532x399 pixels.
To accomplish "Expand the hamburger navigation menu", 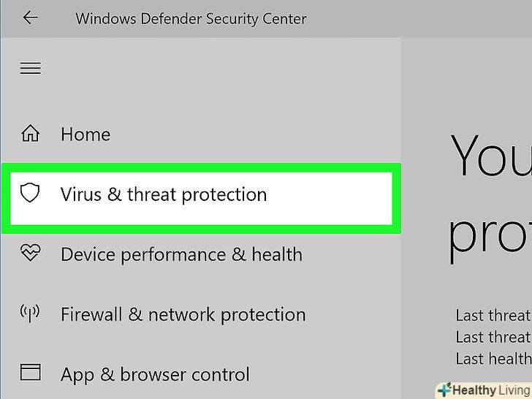I will (x=30, y=68).
